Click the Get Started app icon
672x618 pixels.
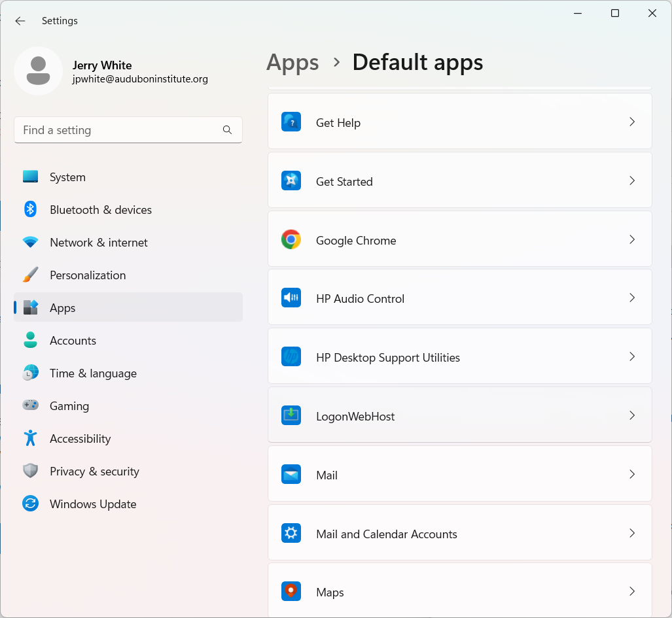coord(291,180)
